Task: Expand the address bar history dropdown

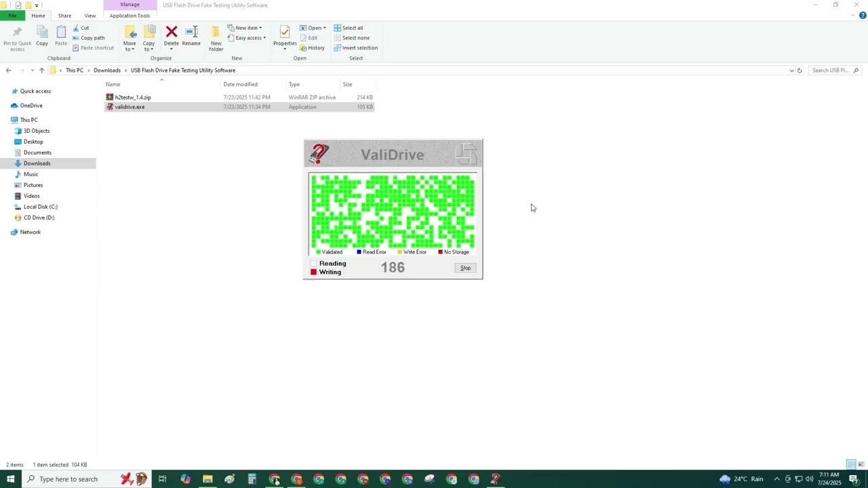Action: [791, 70]
